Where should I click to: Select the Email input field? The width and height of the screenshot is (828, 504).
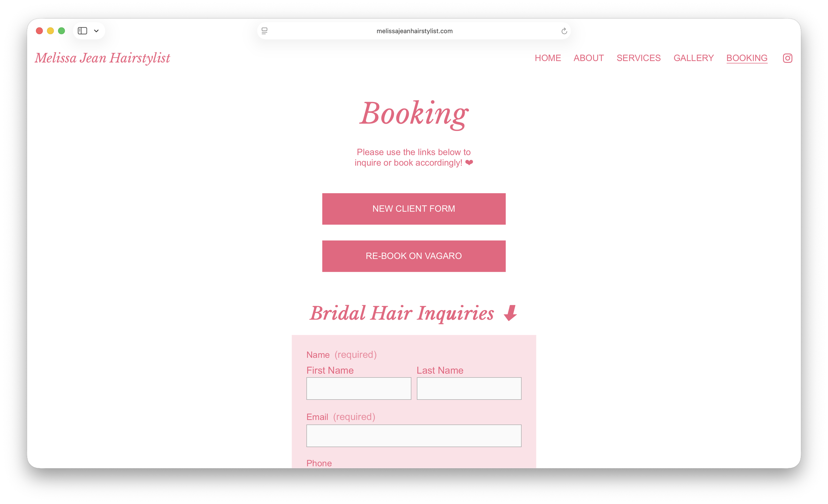[414, 435]
